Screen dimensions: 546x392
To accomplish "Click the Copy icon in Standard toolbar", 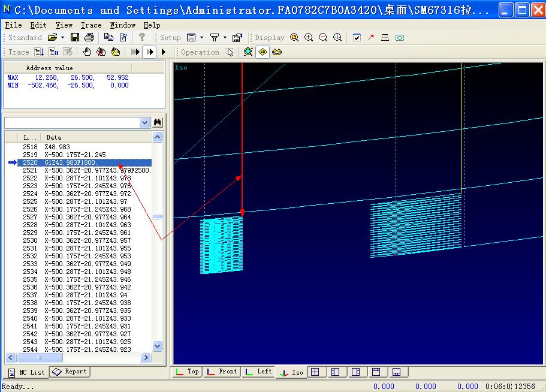I will [x=108, y=37].
